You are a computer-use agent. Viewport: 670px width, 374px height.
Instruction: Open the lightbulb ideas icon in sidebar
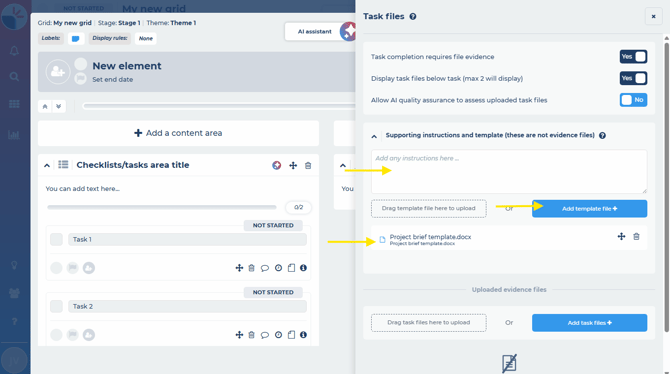coord(14,265)
